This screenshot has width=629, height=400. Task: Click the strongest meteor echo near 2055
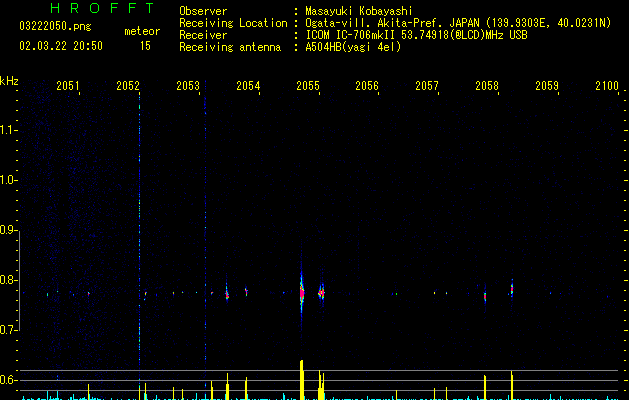click(302, 292)
